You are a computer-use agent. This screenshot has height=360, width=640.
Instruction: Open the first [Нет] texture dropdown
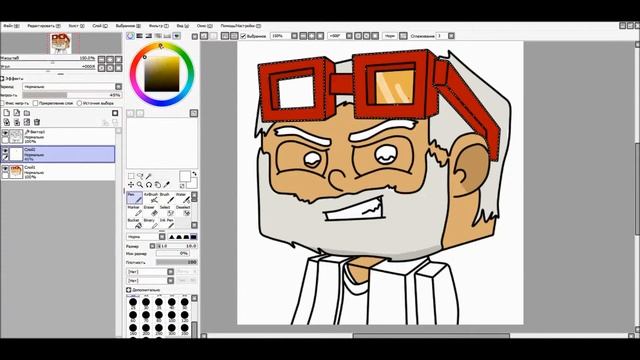pos(170,272)
